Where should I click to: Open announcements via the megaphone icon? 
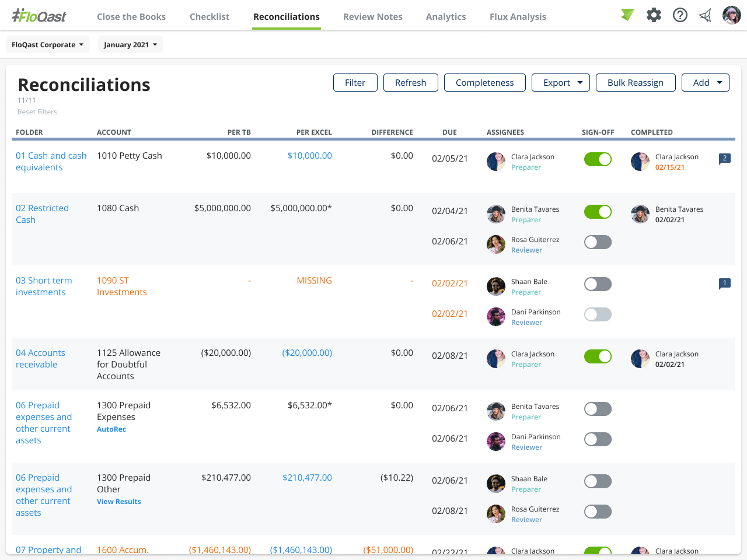704,15
